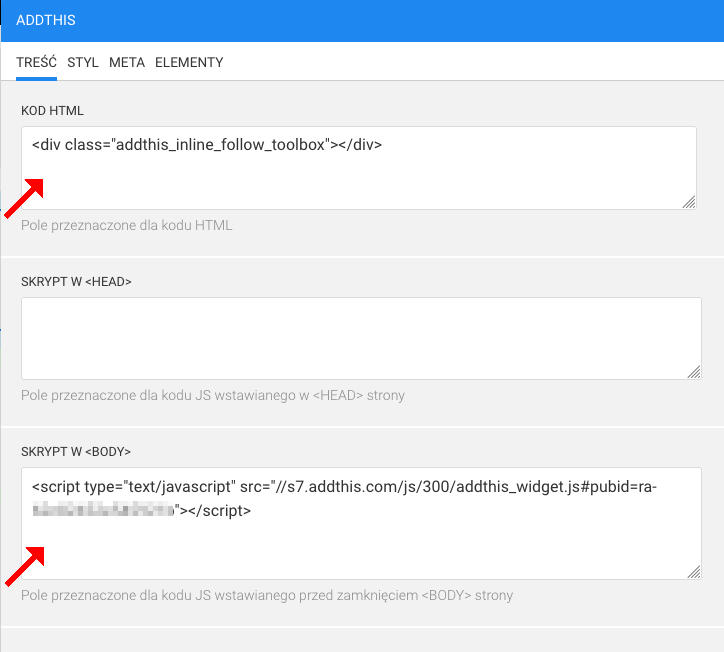Open the ELEMENTY tab

coord(189,62)
